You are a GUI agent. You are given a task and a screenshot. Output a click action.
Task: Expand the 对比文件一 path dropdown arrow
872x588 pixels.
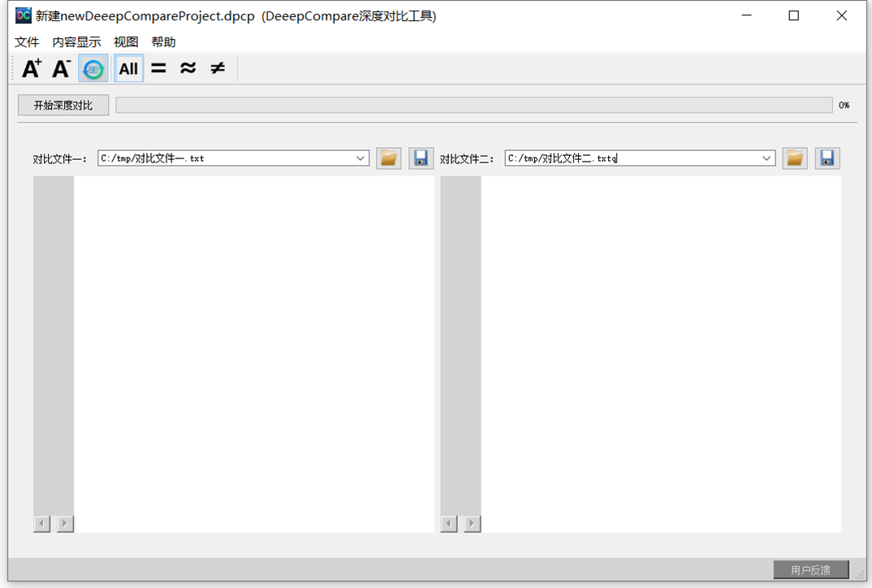(x=360, y=158)
